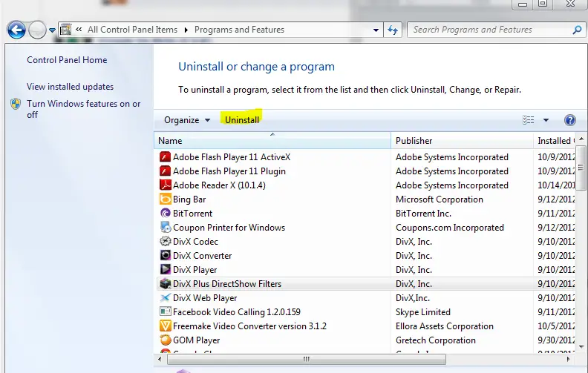
Task: Go to All Control Panel Items breadcrumb
Action: tap(132, 30)
